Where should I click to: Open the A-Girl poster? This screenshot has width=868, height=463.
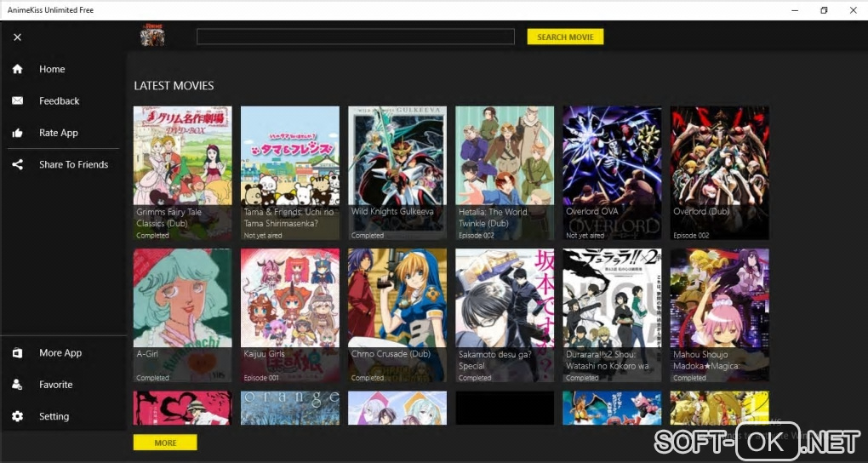click(x=183, y=315)
